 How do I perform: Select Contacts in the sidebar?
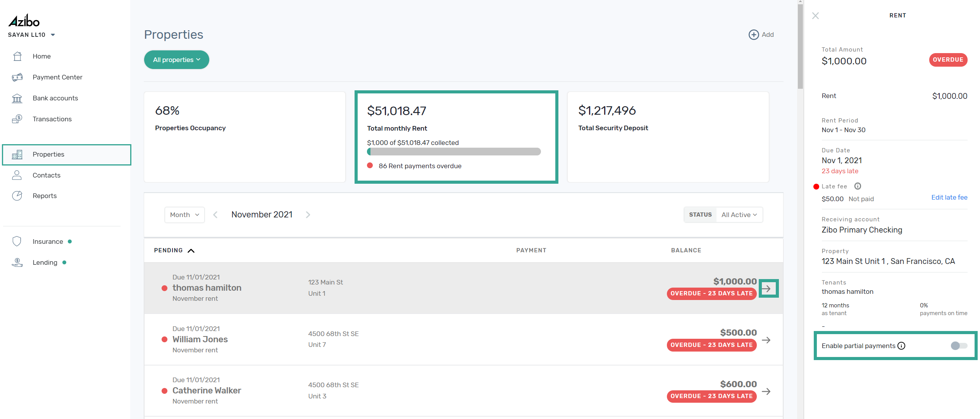pyautogui.click(x=47, y=175)
